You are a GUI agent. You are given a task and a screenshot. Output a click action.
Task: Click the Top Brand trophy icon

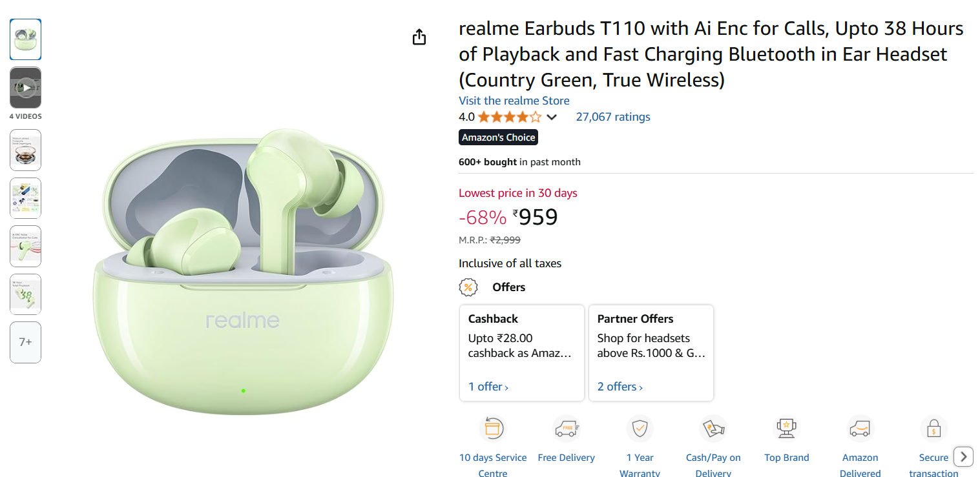786,429
